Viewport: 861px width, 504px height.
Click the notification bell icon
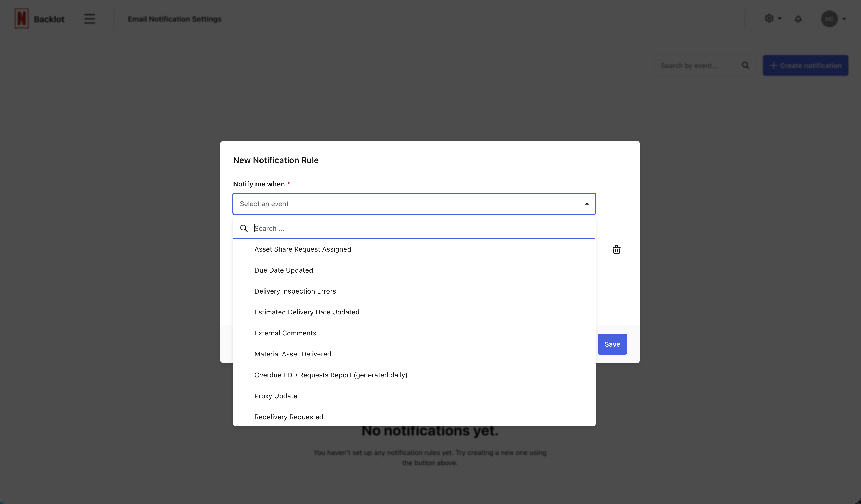[798, 19]
